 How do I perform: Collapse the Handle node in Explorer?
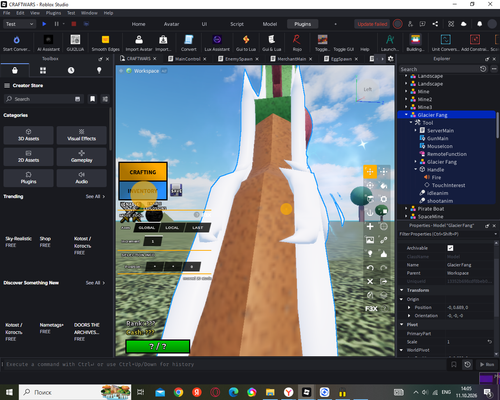416,169
